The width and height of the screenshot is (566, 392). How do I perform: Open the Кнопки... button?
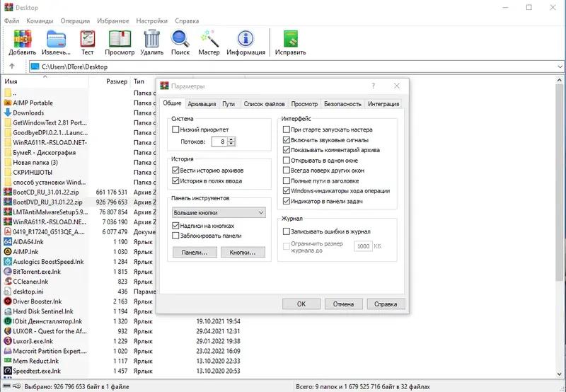click(243, 253)
